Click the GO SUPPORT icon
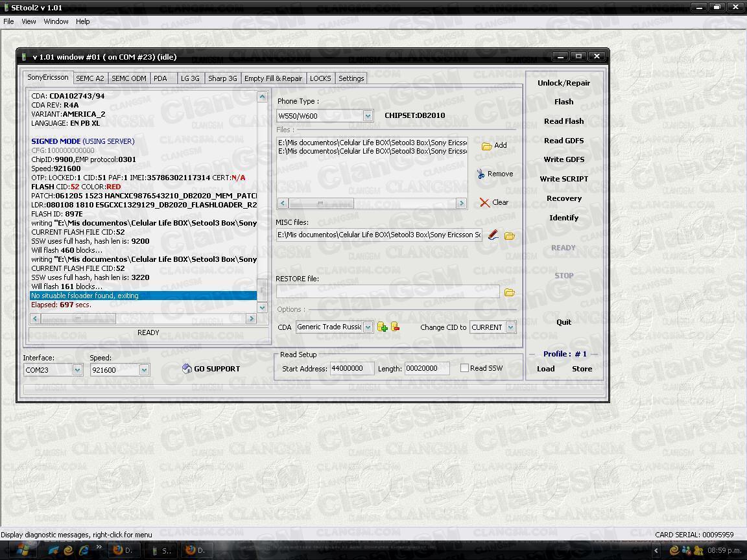Image resolution: width=747 pixels, height=560 pixels. (x=187, y=369)
